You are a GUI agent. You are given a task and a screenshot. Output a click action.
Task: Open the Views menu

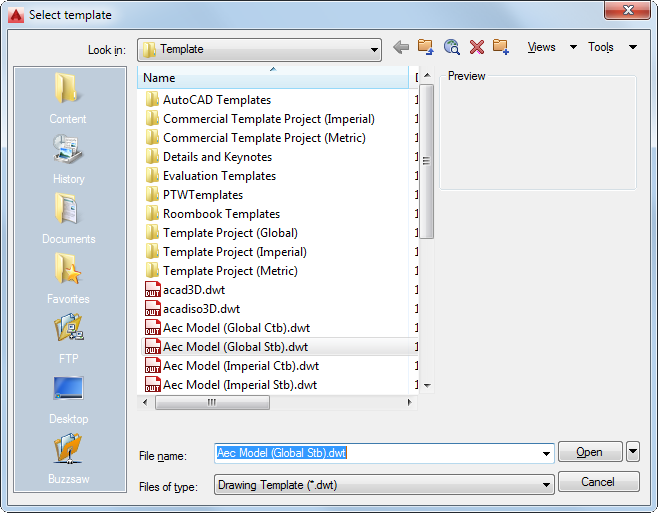pyautogui.click(x=552, y=47)
